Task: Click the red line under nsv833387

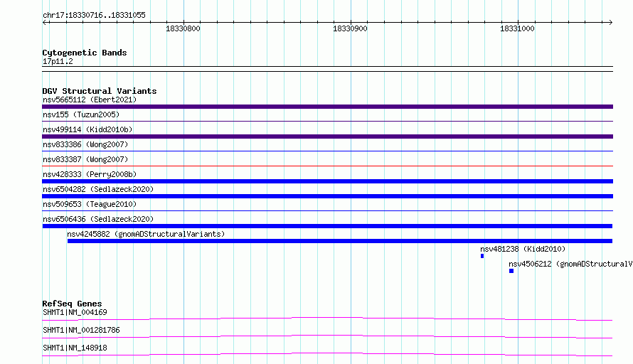Action: [327, 166]
